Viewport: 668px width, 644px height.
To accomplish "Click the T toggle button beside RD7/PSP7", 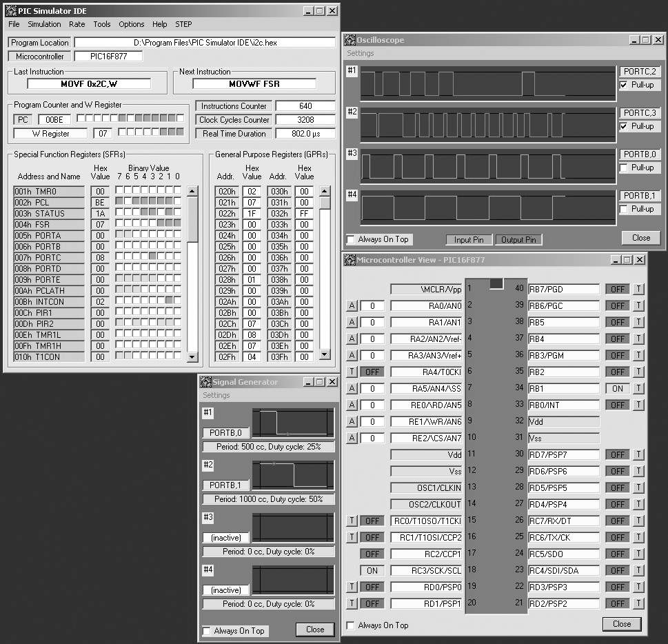I will (639, 454).
